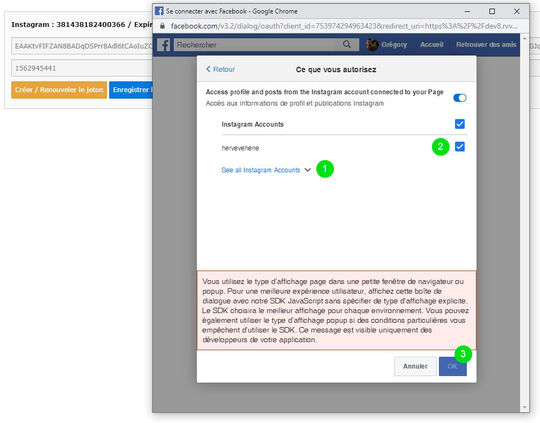This screenshot has width=540, height=423.
Task: Click the field containing 1562945441
Action: coord(82,68)
